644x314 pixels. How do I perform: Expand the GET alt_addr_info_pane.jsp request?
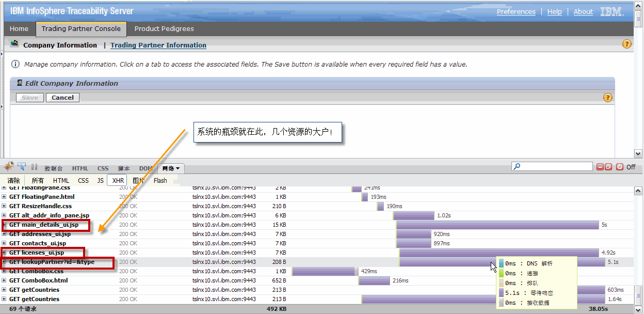point(5,215)
